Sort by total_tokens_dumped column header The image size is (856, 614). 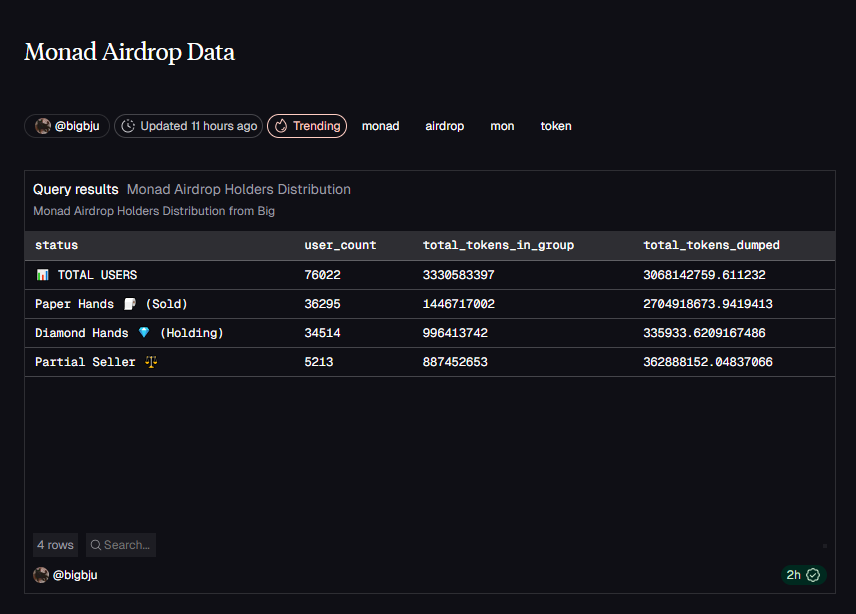point(711,245)
